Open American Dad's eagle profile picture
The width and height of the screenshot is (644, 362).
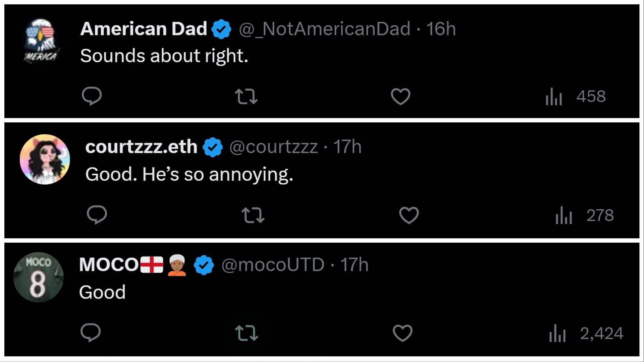(40, 41)
